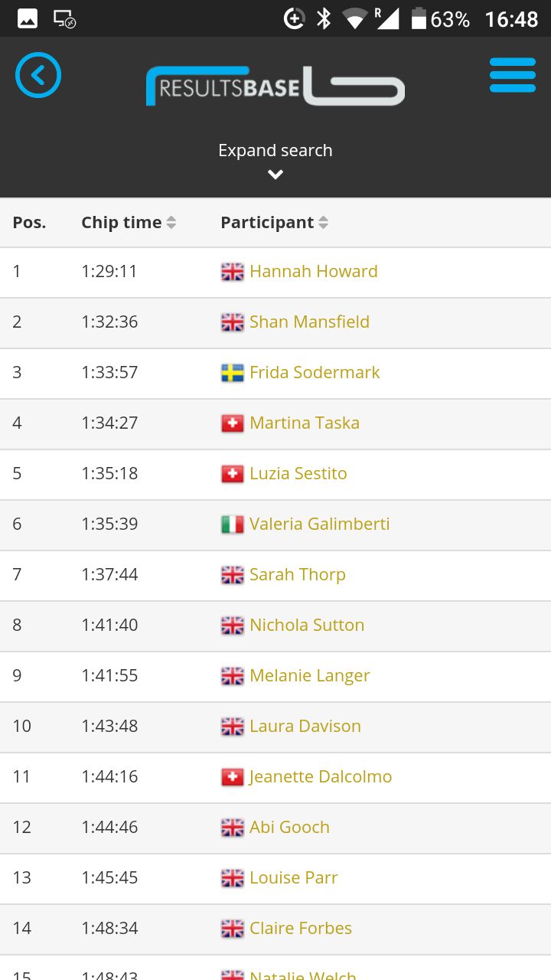Image resolution: width=551 pixels, height=980 pixels.
Task: Open Hannah Howard's result
Action: pos(314,272)
